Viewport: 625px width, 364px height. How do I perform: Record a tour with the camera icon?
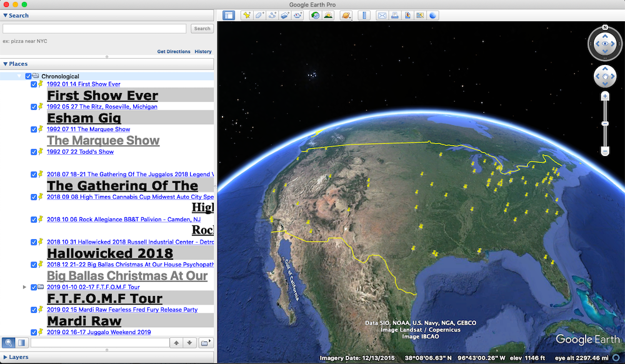click(x=297, y=16)
